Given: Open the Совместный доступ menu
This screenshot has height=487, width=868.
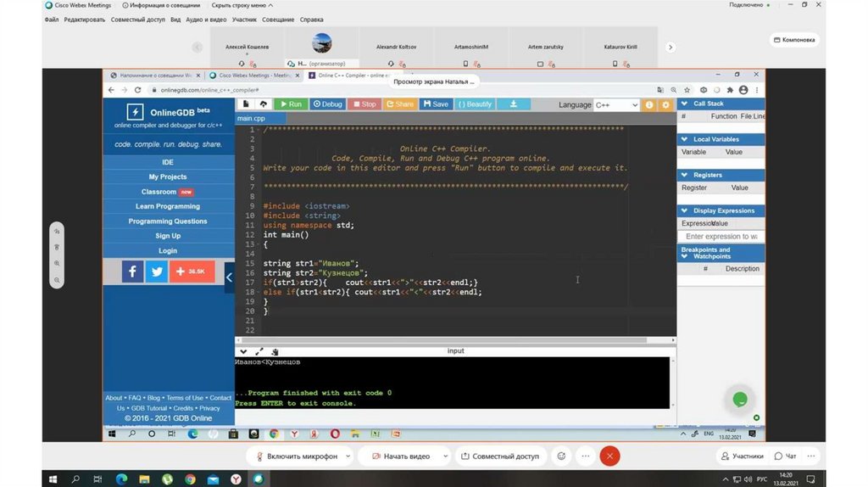Looking at the screenshot, I should [138, 20].
